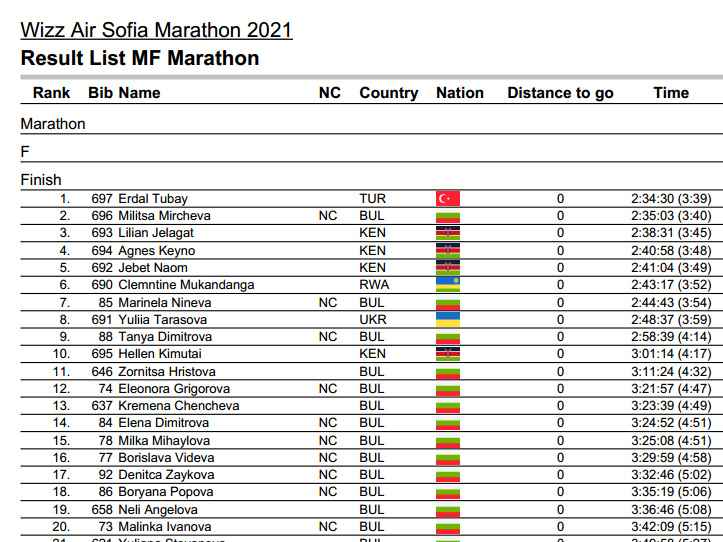723x542 pixels.
Task: Click the Kenya flag in Hellen Kimutai's row
Action: [448, 353]
